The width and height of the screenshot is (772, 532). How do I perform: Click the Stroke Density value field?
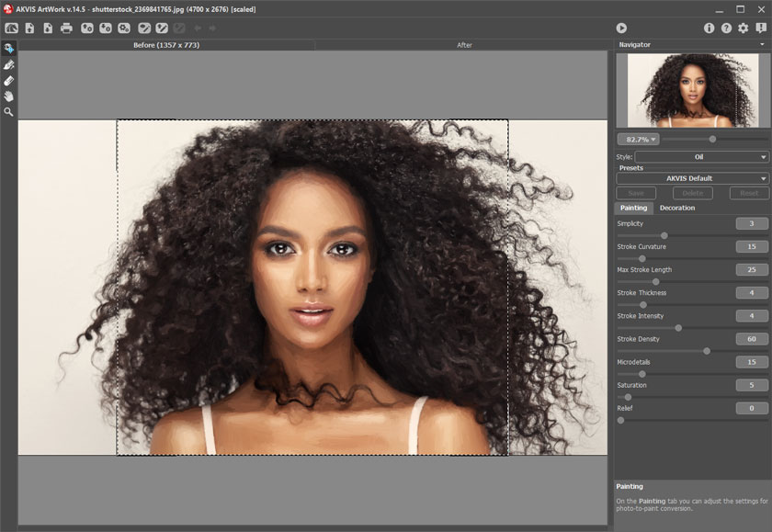[x=752, y=339]
